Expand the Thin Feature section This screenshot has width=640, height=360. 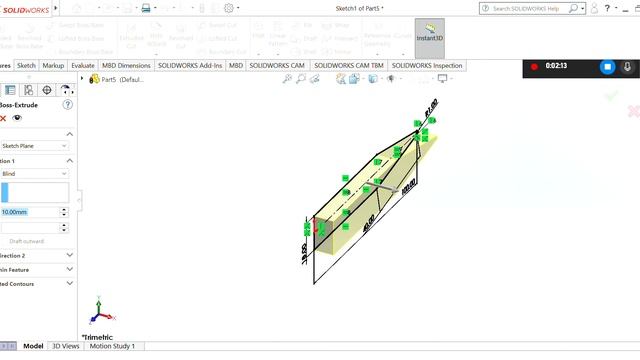[x=70, y=269]
